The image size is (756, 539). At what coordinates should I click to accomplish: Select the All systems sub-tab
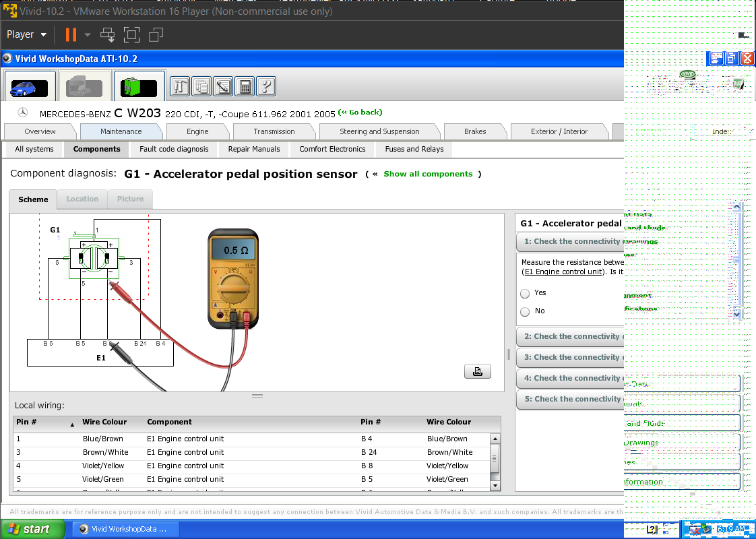34,150
